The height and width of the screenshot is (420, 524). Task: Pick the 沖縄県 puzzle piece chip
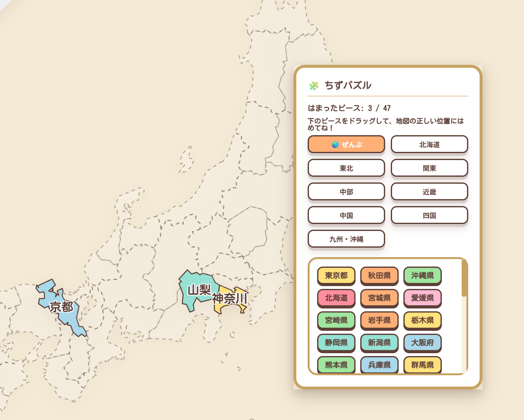pyautogui.click(x=422, y=276)
